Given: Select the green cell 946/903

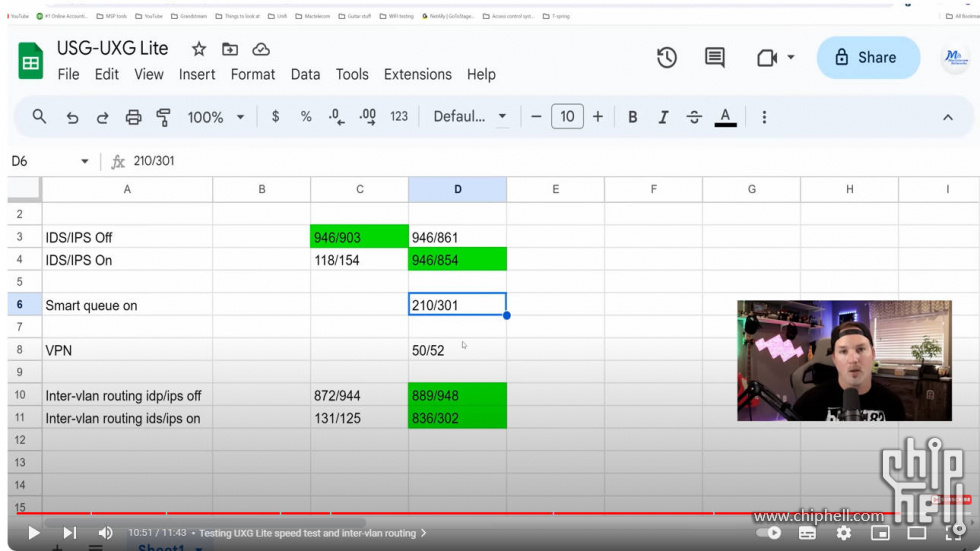Looking at the screenshot, I should (x=359, y=237).
